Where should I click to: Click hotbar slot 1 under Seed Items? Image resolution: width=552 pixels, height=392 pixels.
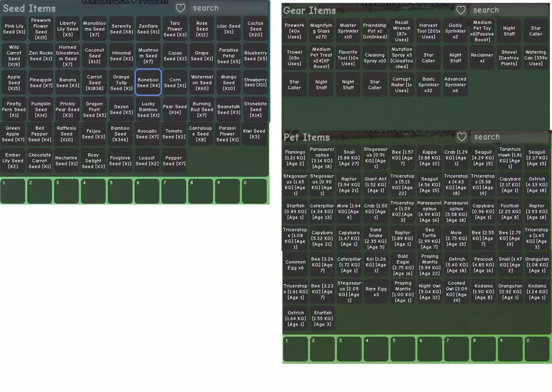click(13, 191)
